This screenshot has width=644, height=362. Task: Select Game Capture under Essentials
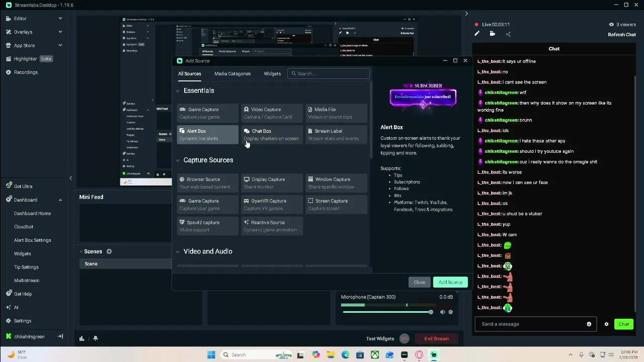point(207,113)
